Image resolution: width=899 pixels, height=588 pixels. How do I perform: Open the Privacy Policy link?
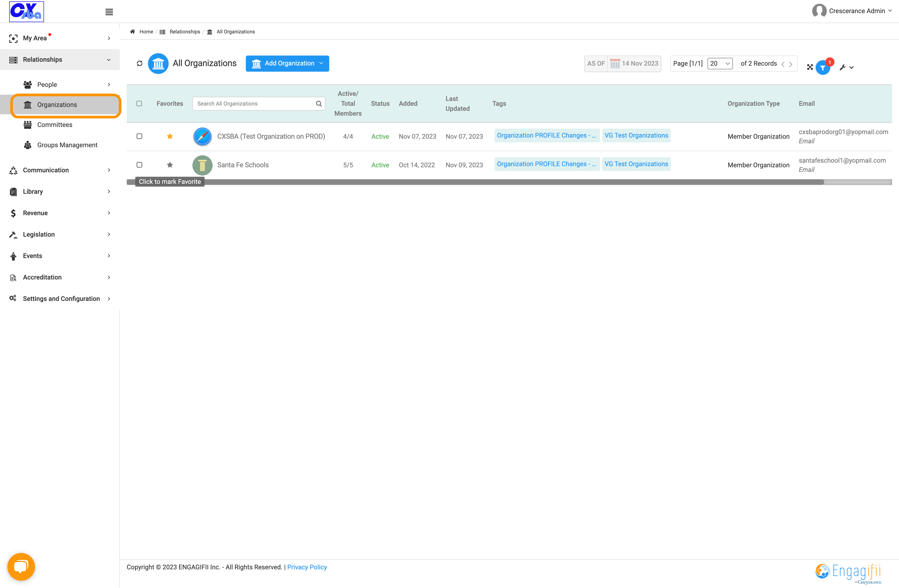pyautogui.click(x=307, y=567)
